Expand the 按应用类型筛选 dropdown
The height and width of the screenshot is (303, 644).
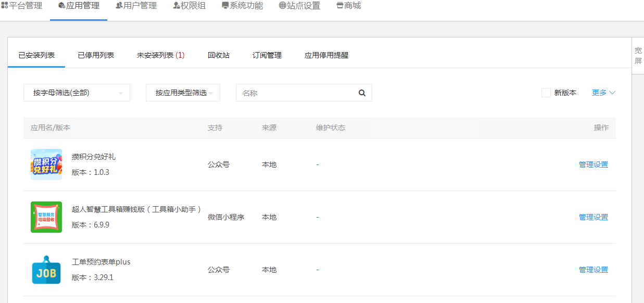(x=183, y=93)
